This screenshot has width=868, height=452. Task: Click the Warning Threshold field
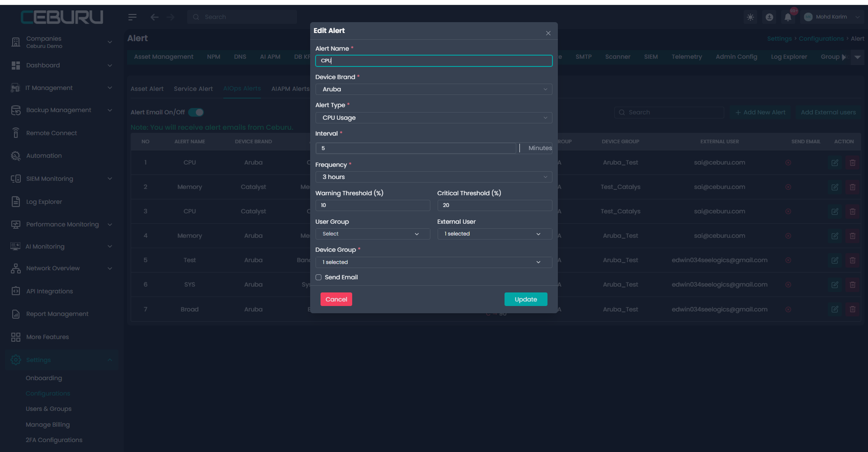click(x=373, y=205)
